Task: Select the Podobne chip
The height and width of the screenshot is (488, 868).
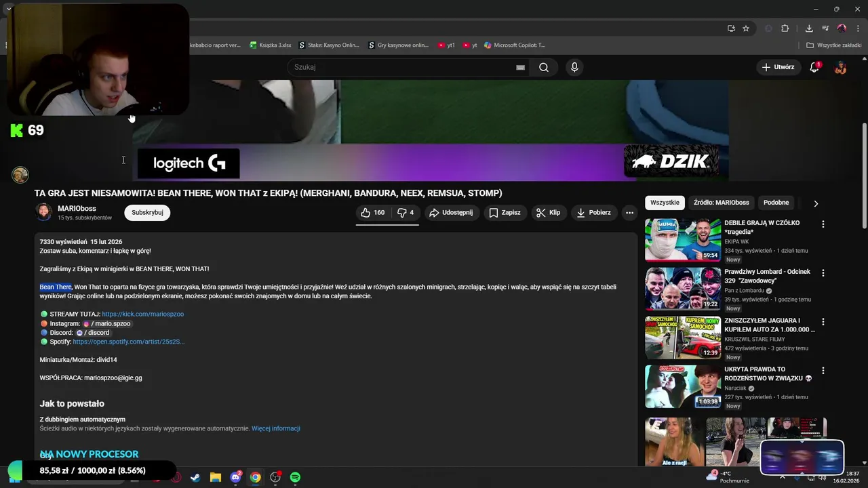Action: 776,203
